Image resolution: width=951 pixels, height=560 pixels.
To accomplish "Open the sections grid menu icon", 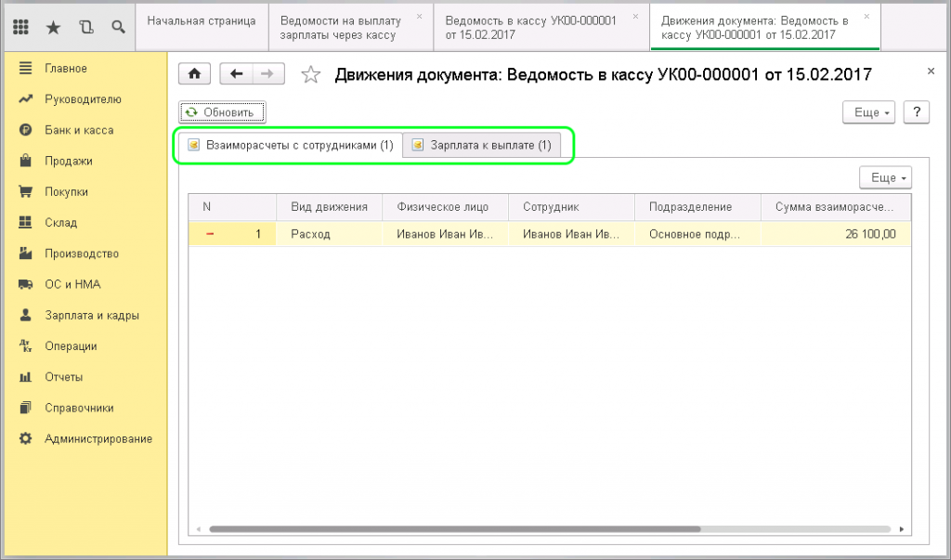I will (20, 27).
